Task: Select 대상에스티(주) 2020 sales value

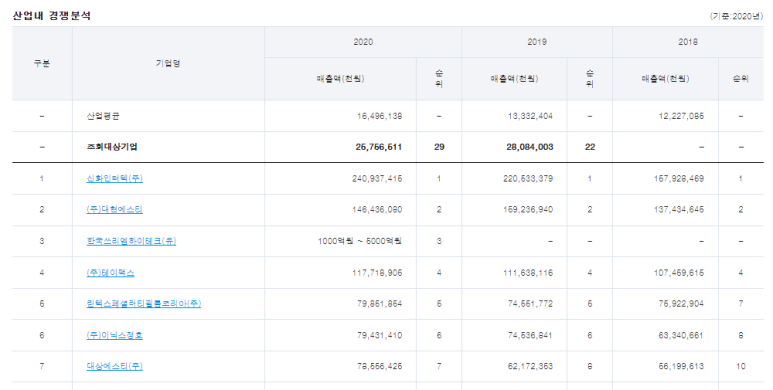Action: 380,366
